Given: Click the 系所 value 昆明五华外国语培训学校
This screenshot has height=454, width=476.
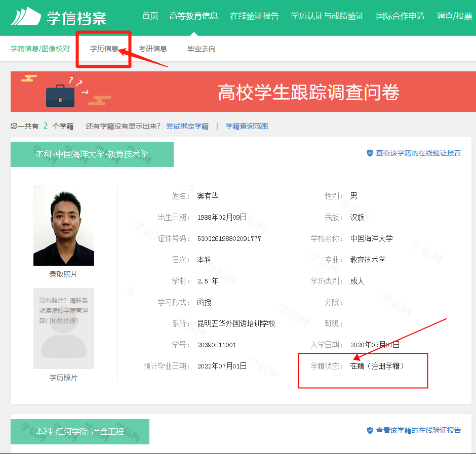Looking at the screenshot, I should tap(236, 323).
